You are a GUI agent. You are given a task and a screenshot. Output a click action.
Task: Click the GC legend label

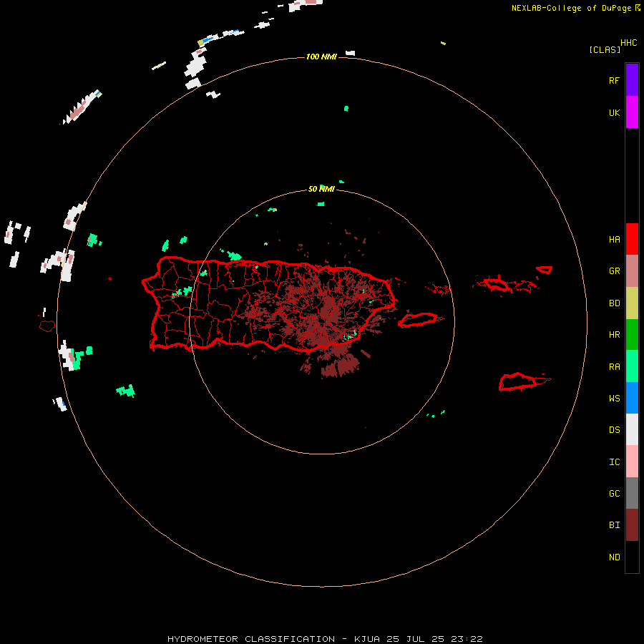614,493
